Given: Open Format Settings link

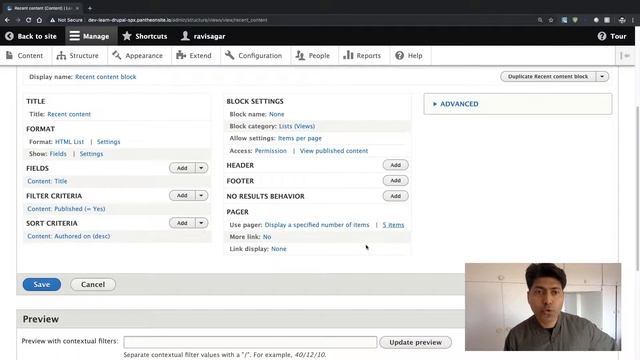Looking at the screenshot, I should tap(109, 142).
